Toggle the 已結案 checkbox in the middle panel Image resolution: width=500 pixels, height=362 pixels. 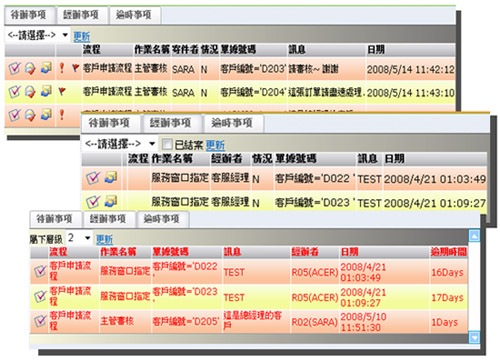(167, 144)
